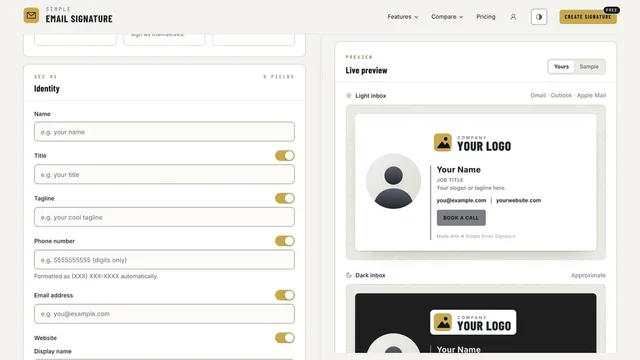Expand the Features dropdown menu
The image size is (640, 360).
click(402, 17)
